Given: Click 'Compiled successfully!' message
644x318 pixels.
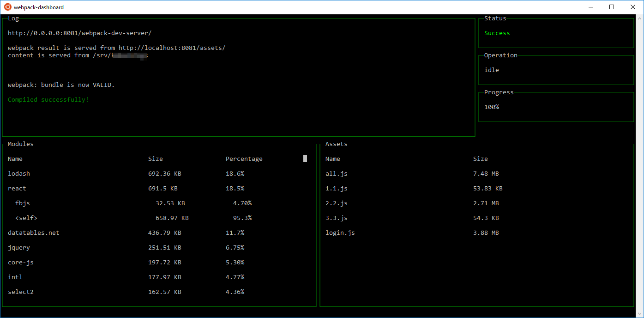Looking at the screenshot, I should [48, 100].
